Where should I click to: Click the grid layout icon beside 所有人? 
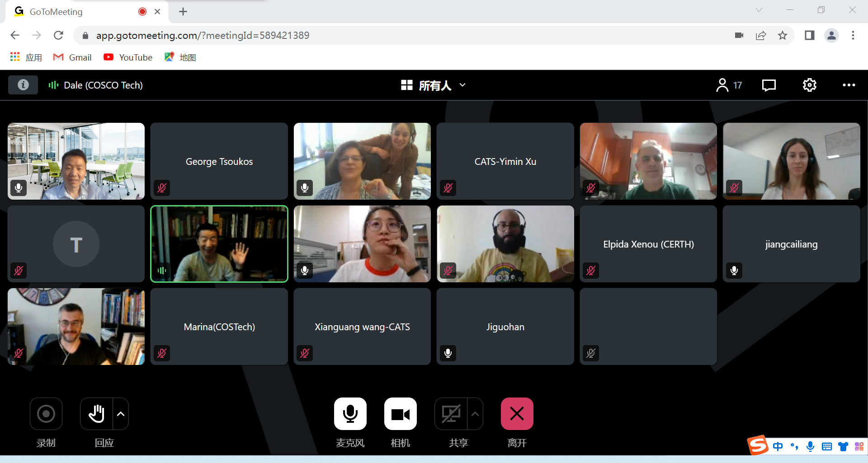click(x=407, y=85)
